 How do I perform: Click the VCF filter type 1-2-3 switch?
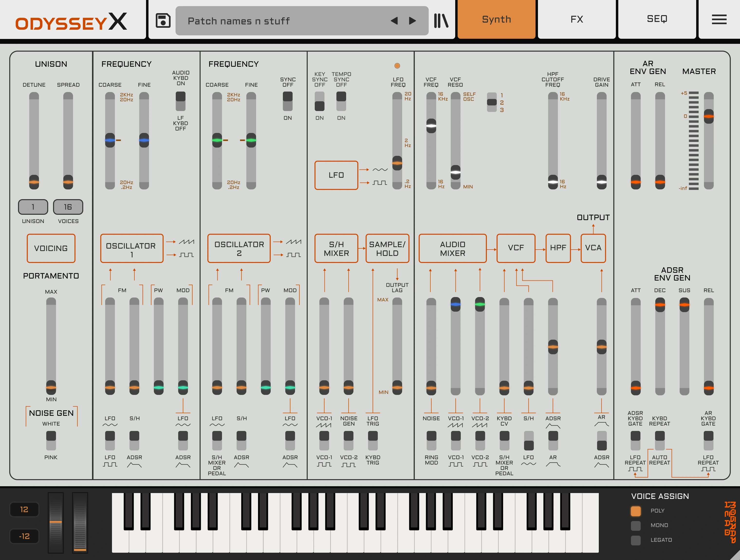click(492, 102)
